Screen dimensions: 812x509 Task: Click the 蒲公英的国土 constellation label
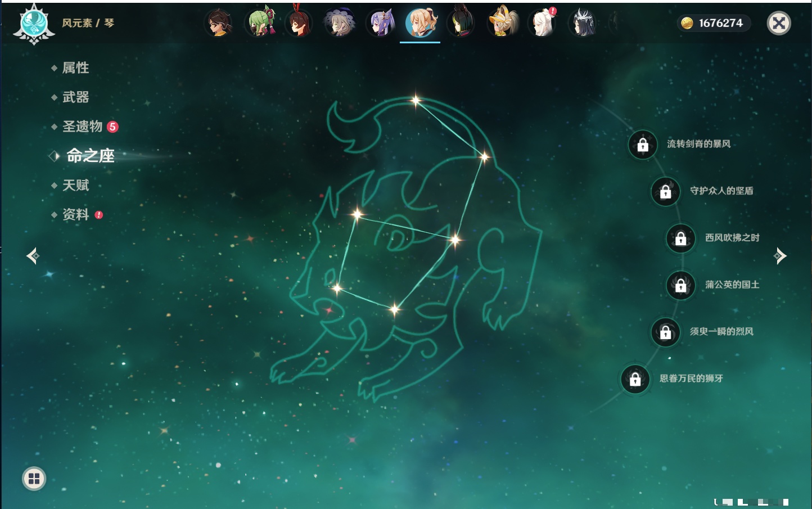[x=732, y=285]
